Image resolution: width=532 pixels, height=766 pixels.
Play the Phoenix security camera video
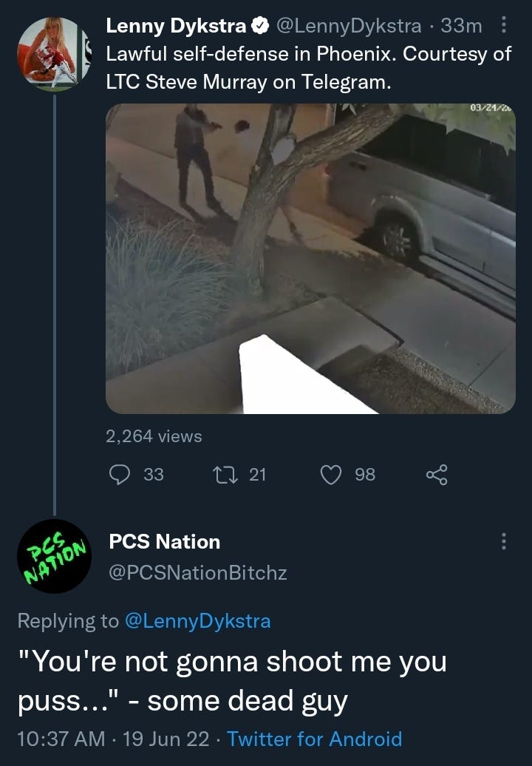pos(310,259)
